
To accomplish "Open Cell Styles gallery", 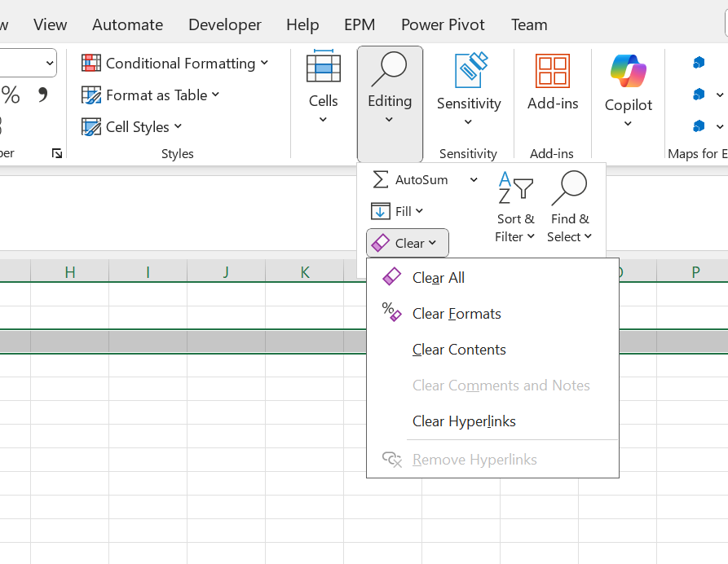I will coord(133,127).
